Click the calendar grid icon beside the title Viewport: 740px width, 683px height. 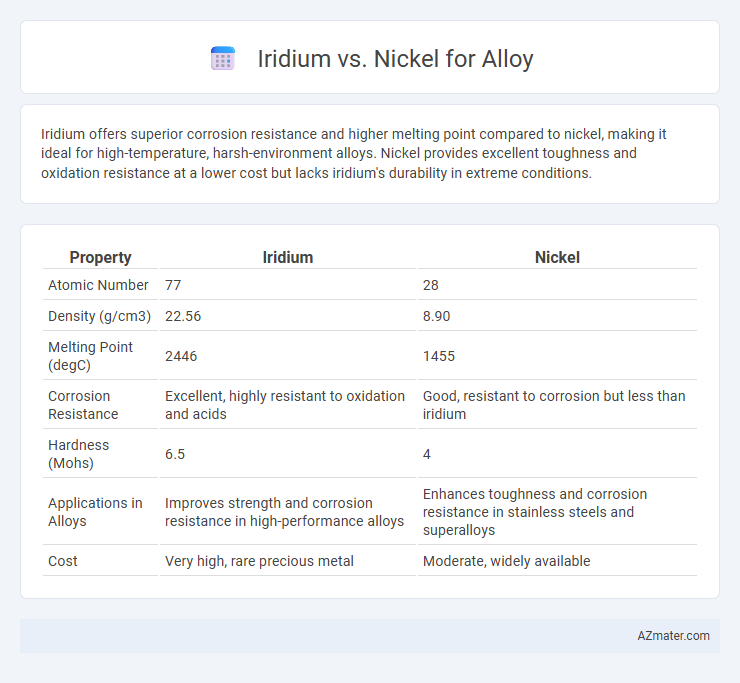point(223,58)
